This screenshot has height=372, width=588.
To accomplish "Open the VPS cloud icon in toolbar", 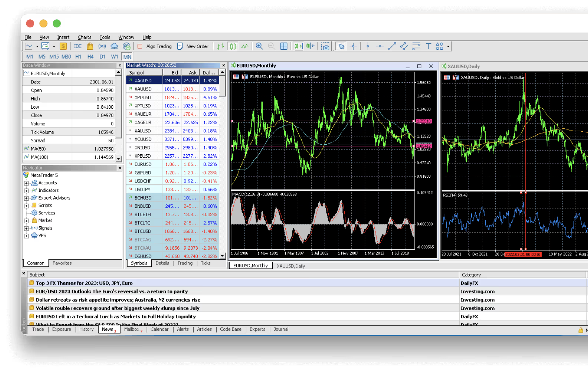I will coord(114,46).
